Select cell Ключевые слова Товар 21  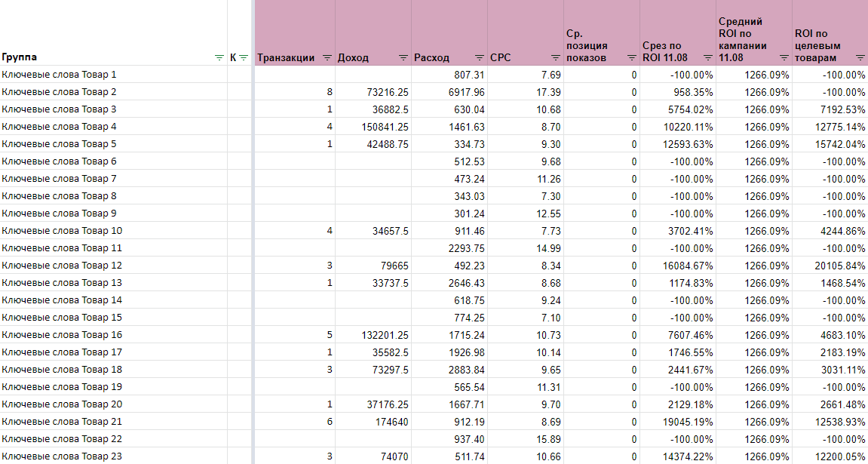(x=113, y=421)
